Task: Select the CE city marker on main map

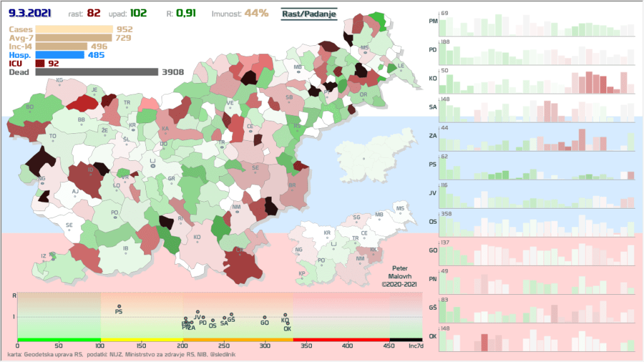Action: (x=250, y=131)
